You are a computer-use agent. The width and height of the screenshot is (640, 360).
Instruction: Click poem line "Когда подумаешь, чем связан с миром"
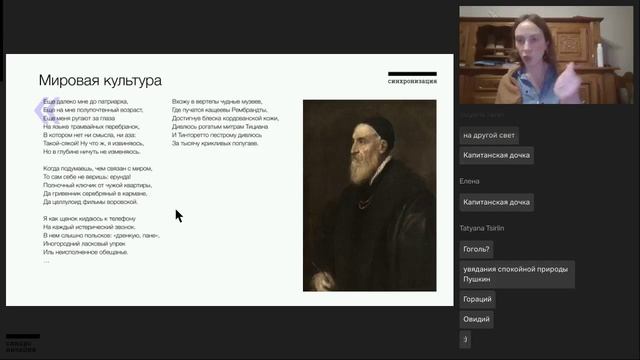coord(98,168)
